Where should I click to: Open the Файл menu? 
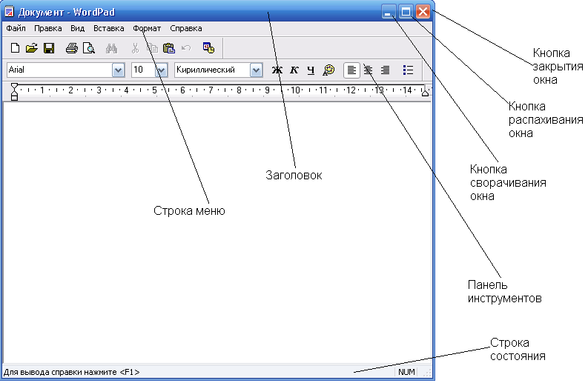[16, 28]
